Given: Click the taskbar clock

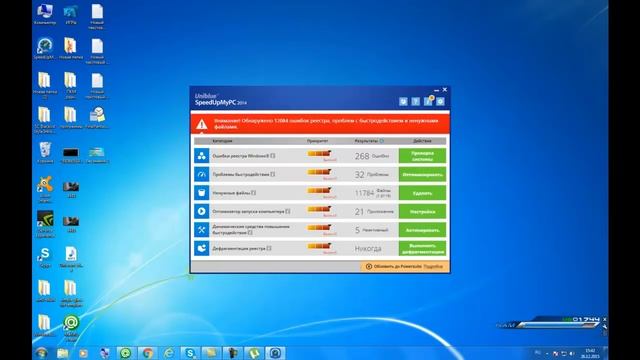Looking at the screenshot, I should pyautogui.click(x=590, y=353).
